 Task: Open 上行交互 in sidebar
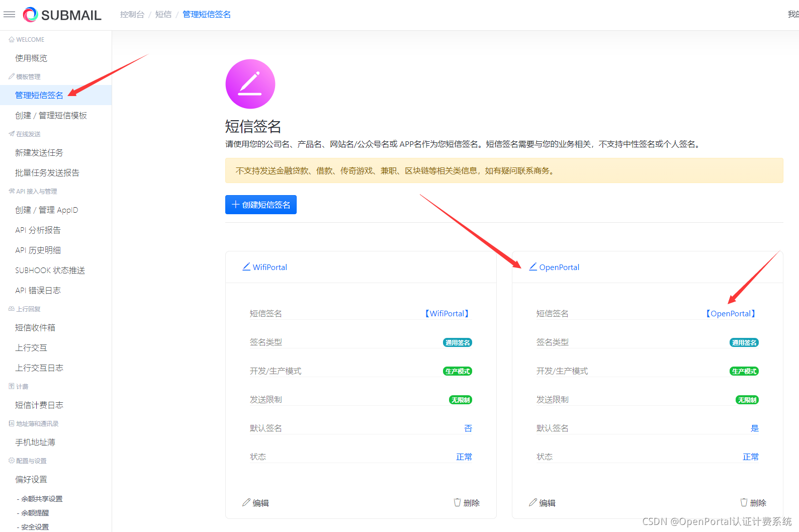pos(31,348)
